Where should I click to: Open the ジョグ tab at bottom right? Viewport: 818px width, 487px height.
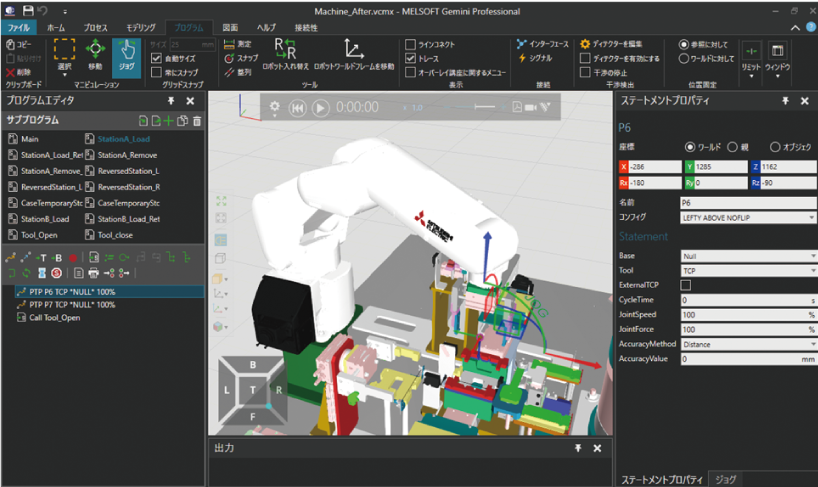pos(726,479)
